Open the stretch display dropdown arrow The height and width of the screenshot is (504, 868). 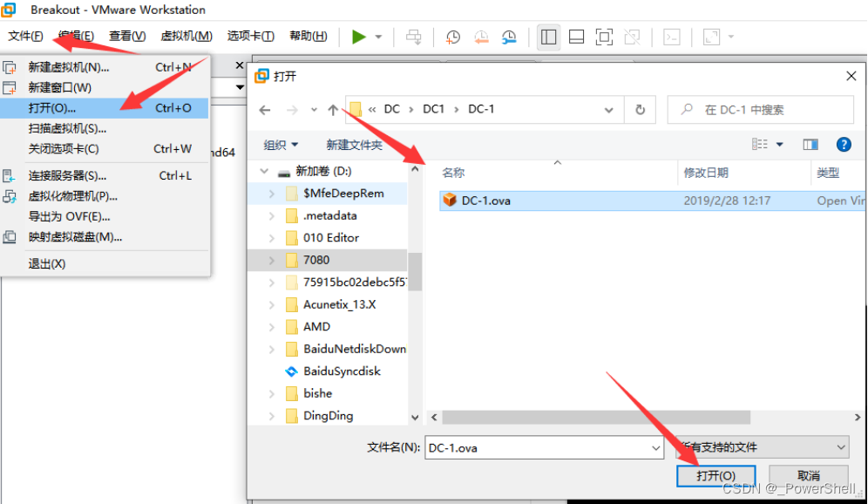click(730, 37)
